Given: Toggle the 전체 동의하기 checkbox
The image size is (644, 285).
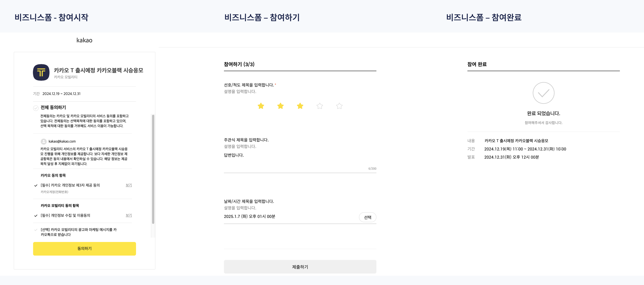Looking at the screenshot, I should (36, 108).
